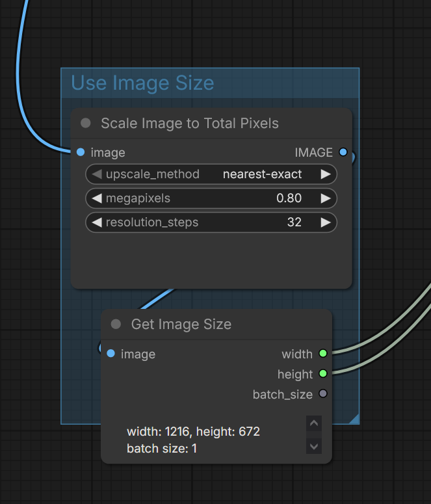The width and height of the screenshot is (431, 504).
Task: Click the group resize corner handle
Action: click(354, 419)
